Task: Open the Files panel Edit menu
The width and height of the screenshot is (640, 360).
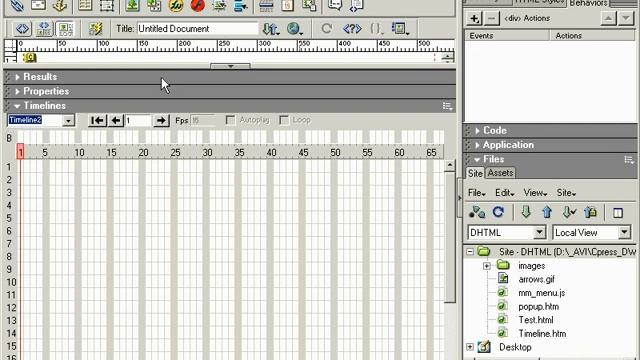Action: click(x=504, y=193)
